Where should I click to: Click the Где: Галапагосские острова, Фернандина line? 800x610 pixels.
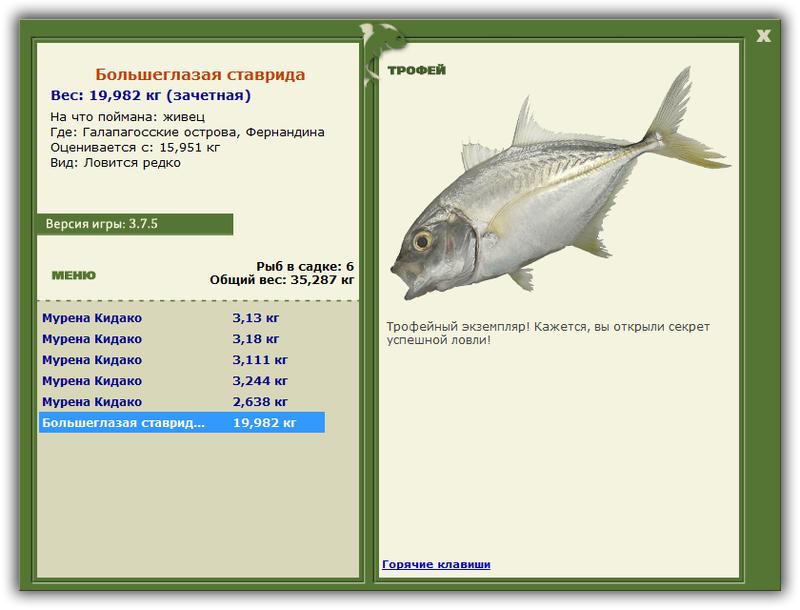tap(187, 132)
